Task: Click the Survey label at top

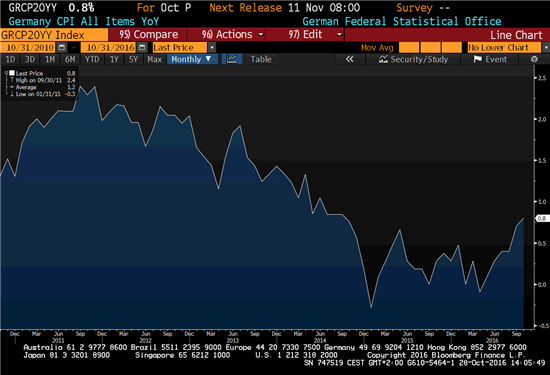Action: coord(414,8)
